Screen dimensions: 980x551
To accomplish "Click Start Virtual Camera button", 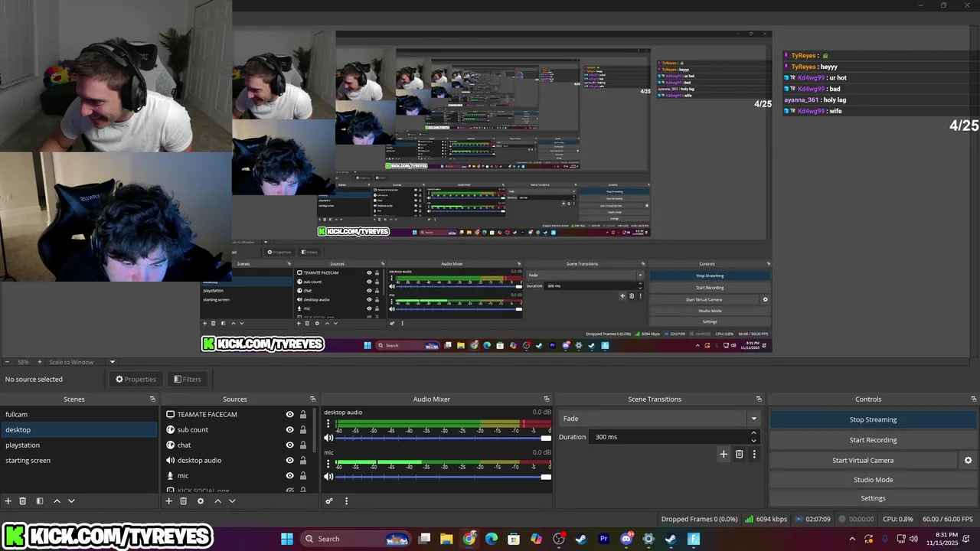I will pyautogui.click(x=863, y=460).
